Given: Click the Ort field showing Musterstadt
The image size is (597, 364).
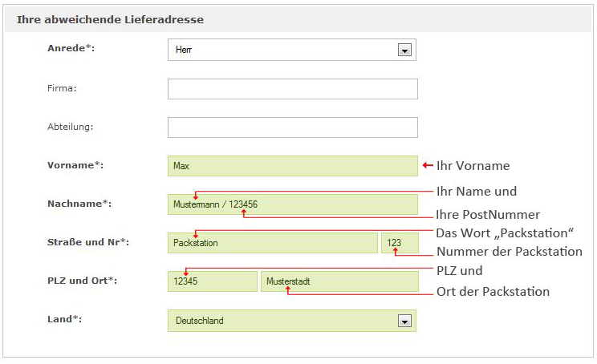Looking at the screenshot, I should click(339, 281).
